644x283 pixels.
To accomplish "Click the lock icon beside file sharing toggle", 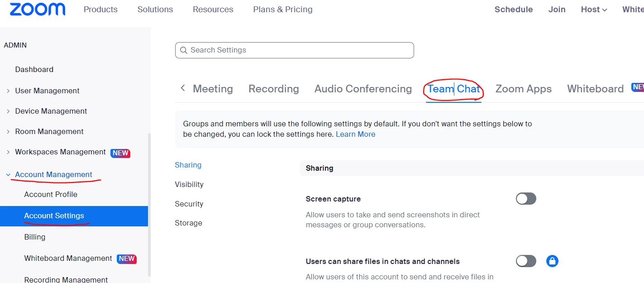I will click(552, 261).
